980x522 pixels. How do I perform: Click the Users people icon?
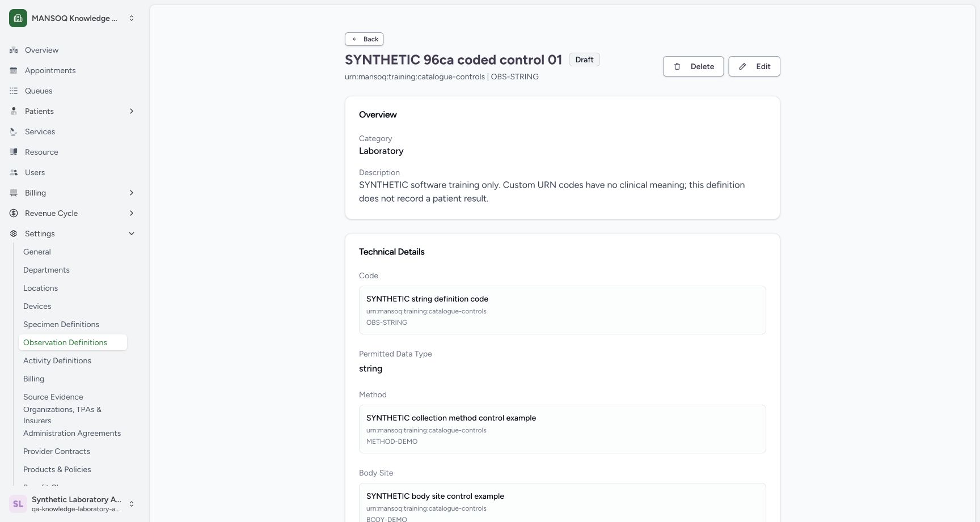click(x=14, y=172)
